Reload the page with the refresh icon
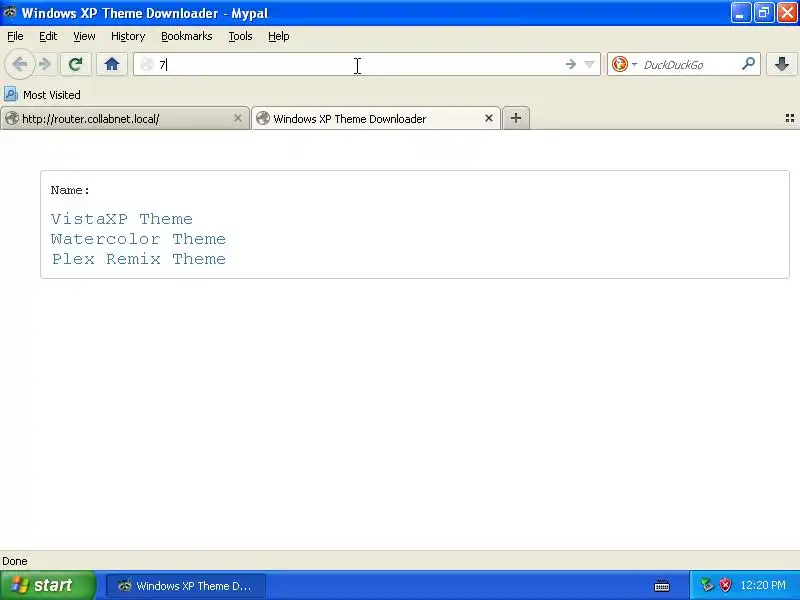 pos(76,64)
